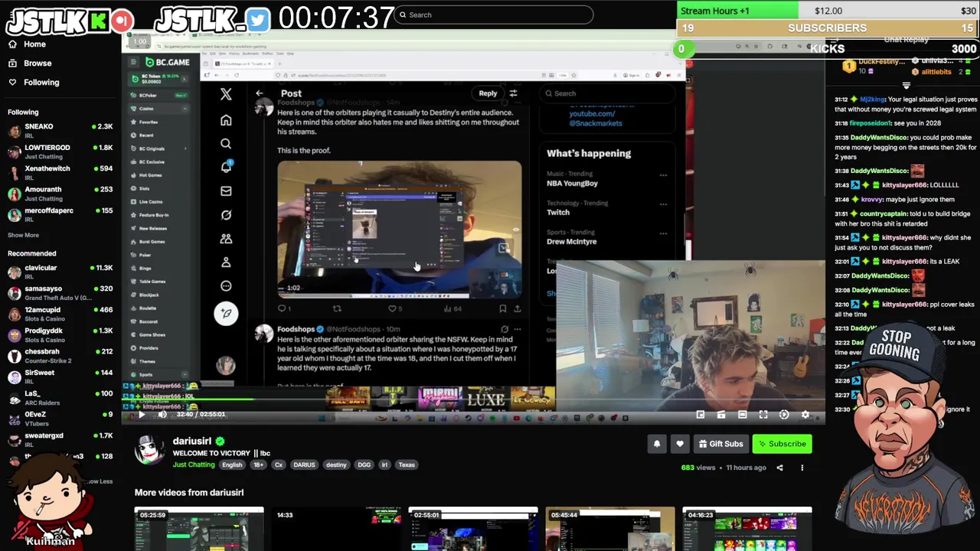Open X post reply filter sliders icon

[x=513, y=93]
